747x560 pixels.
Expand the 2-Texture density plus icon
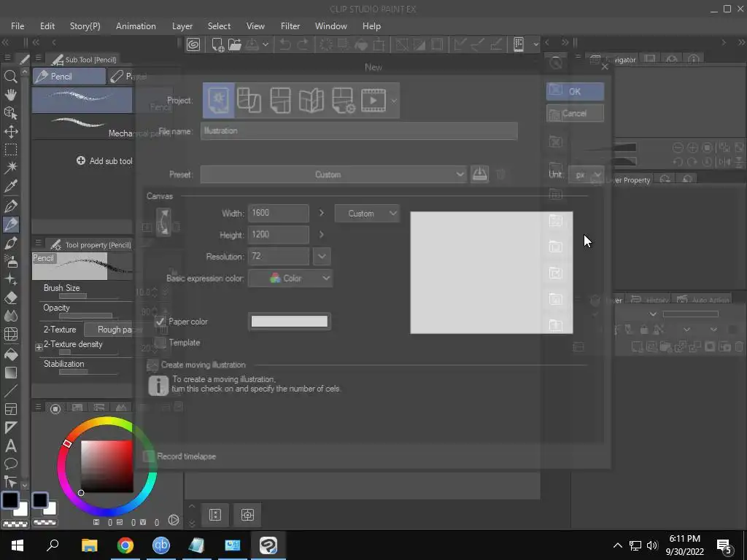(39, 348)
